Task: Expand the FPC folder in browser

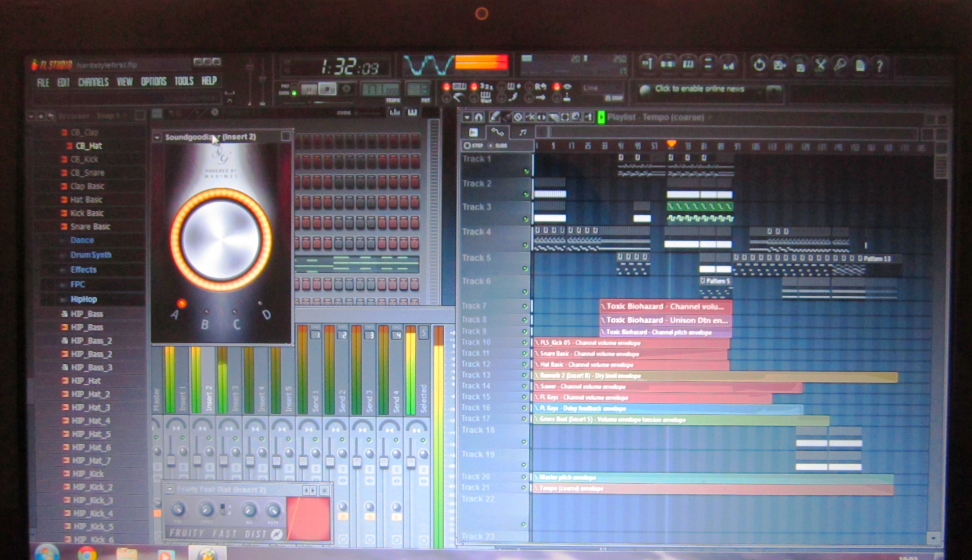Action: [77, 284]
